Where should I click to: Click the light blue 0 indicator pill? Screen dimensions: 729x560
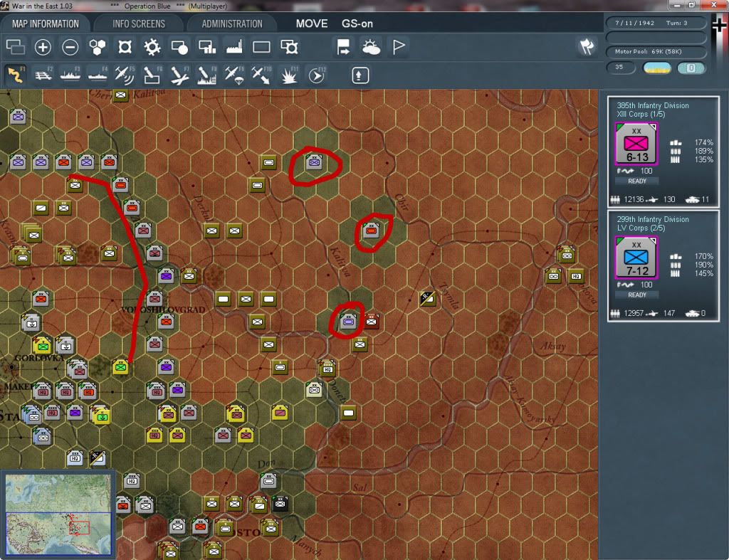pyautogui.click(x=691, y=68)
